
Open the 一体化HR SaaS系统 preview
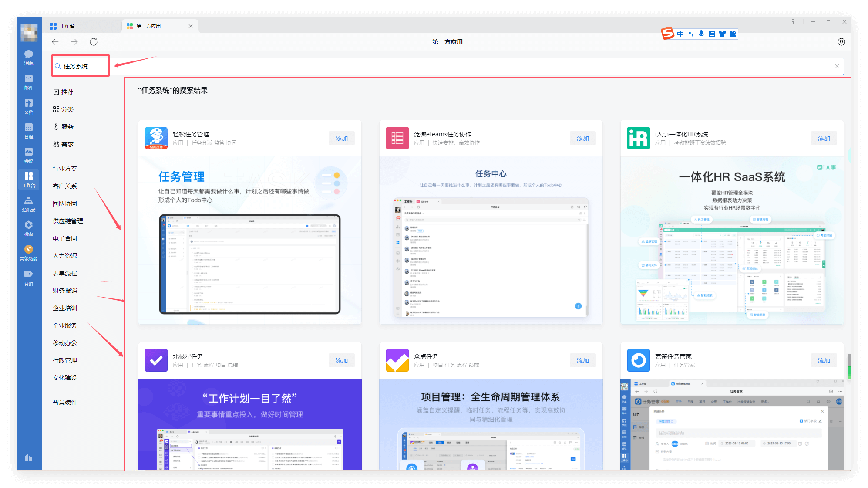click(732, 241)
